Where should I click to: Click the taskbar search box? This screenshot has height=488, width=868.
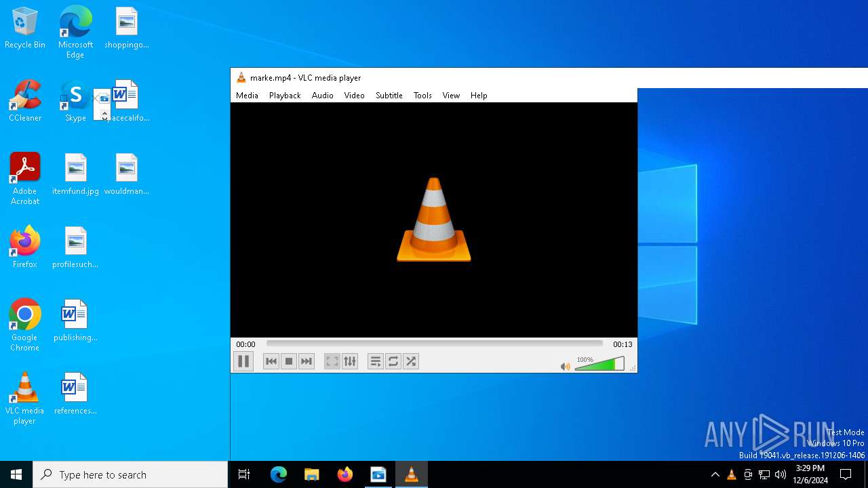pos(130,474)
